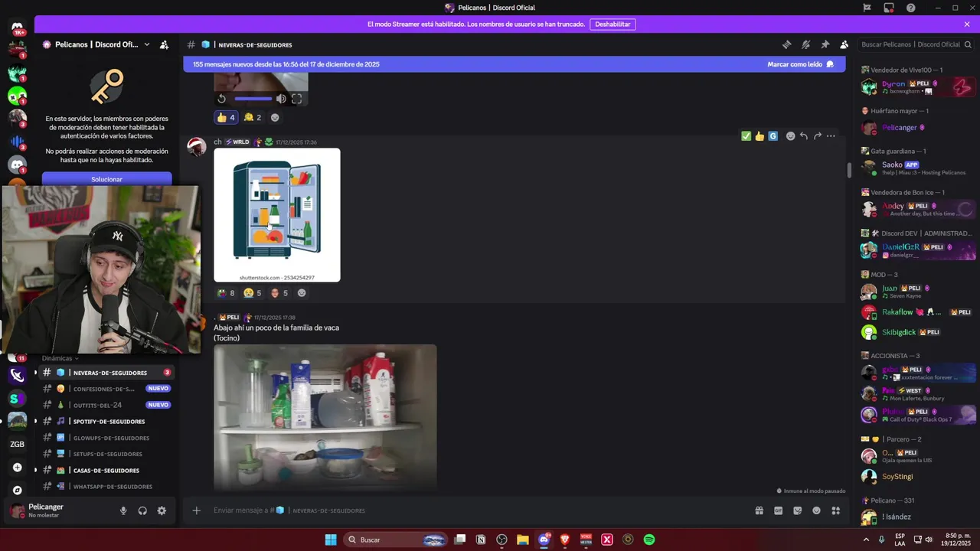Image resolution: width=980 pixels, height=551 pixels.
Task: Dismiss the streamer mode banner
Action: point(967,24)
